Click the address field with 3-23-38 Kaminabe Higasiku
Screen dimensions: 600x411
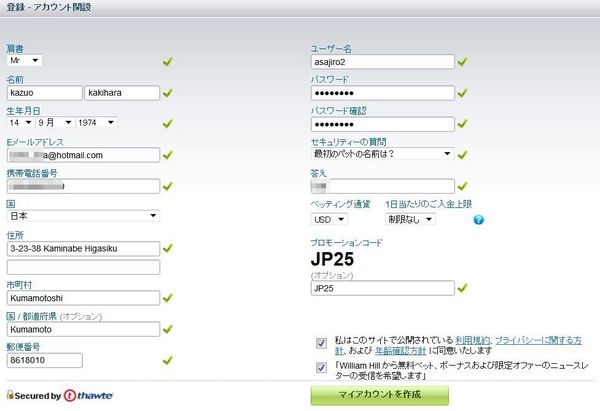click(83, 249)
